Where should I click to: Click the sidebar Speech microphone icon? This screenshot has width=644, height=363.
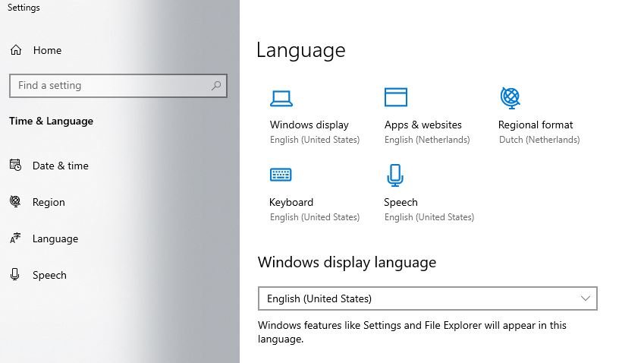click(15, 275)
